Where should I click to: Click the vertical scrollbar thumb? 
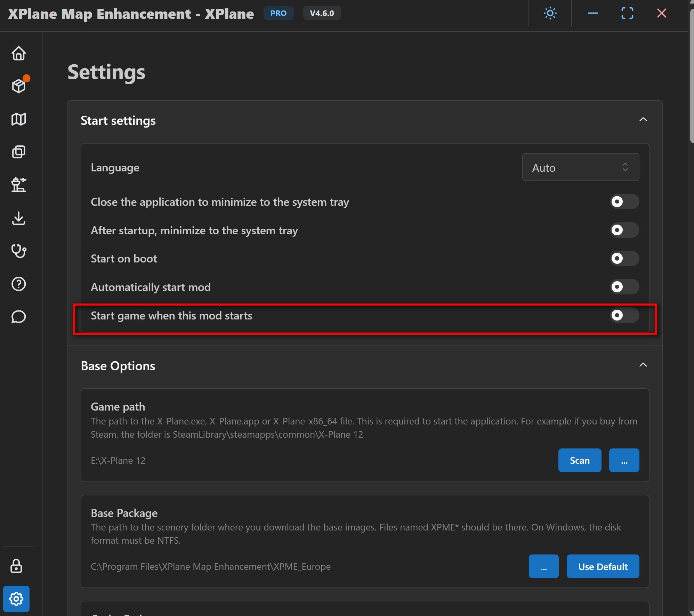(691, 76)
